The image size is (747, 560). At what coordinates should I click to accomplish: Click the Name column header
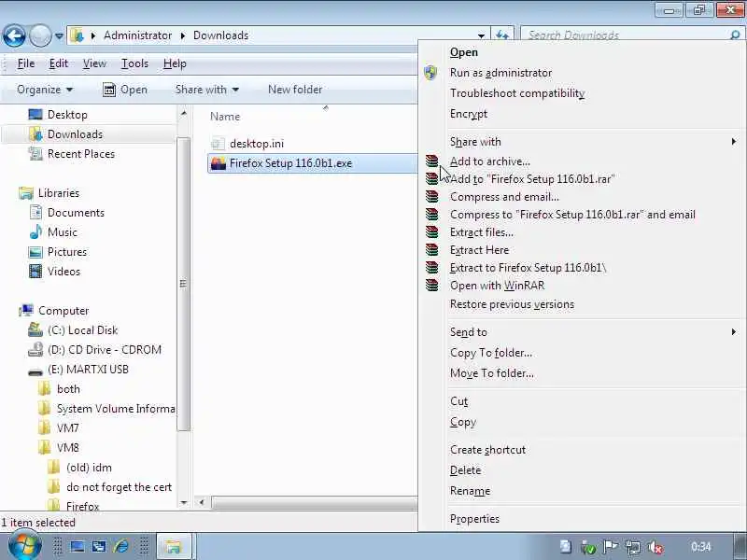click(x=225, y=117)
